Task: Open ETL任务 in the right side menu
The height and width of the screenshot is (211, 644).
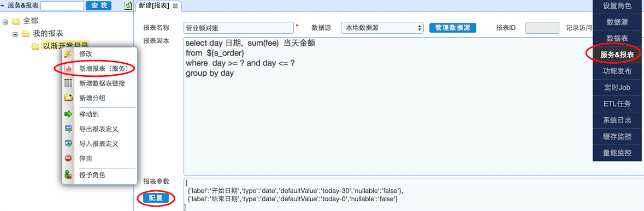Action: (x=617, y=104)
